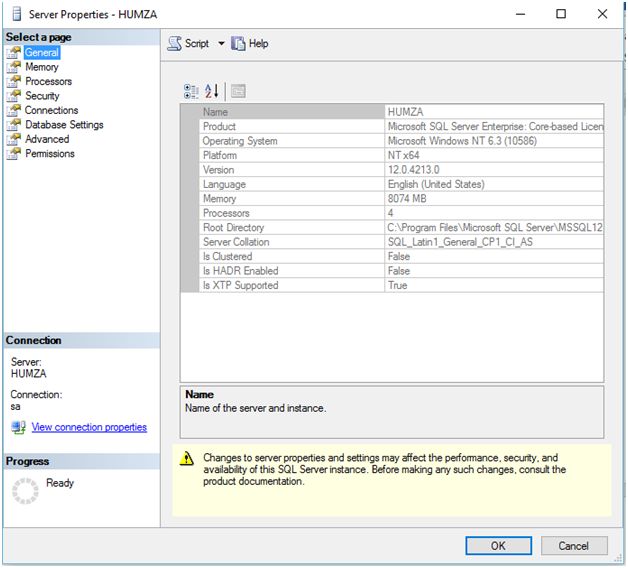Open the Memory page
This screenshot has width=628, height=568.
pos(42,67)
